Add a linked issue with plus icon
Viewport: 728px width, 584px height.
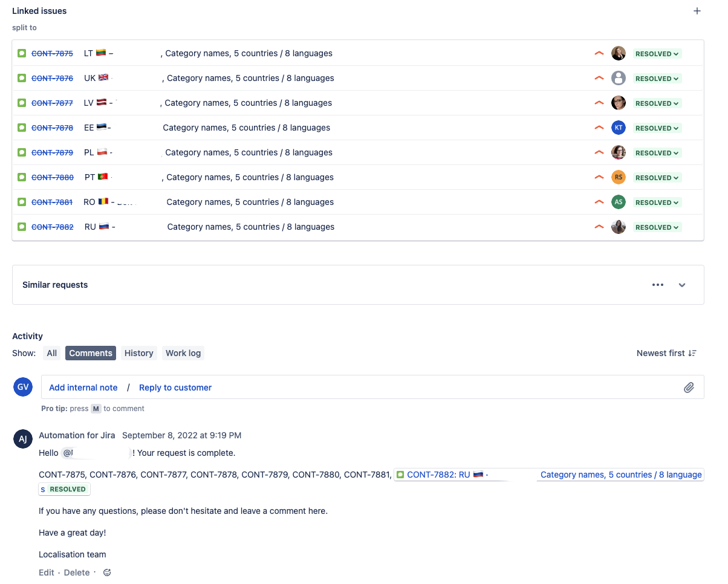pos(697,11)
